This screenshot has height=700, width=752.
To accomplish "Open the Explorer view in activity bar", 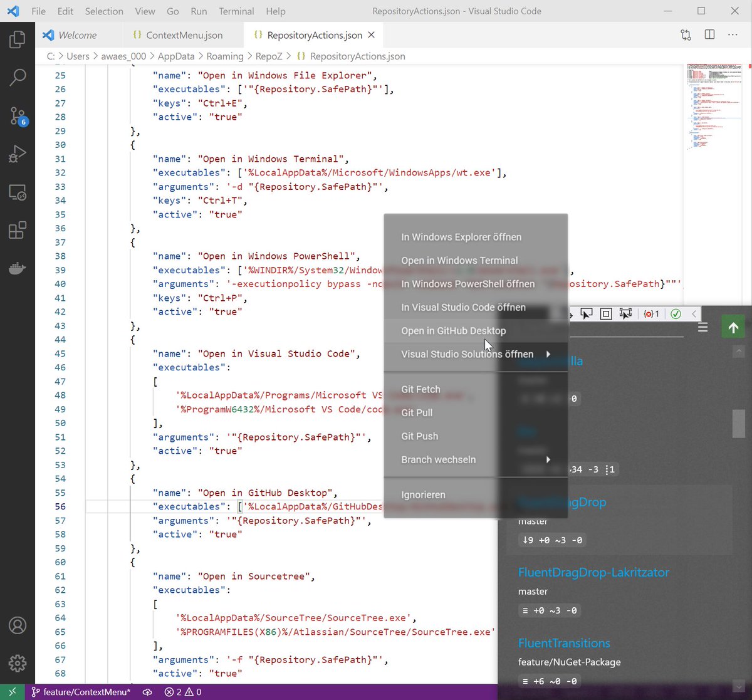I will pyautogui.click(x=18, y=40).
